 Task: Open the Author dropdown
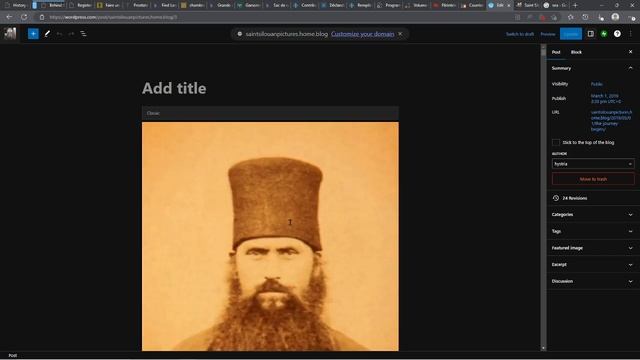click(593, 164)
